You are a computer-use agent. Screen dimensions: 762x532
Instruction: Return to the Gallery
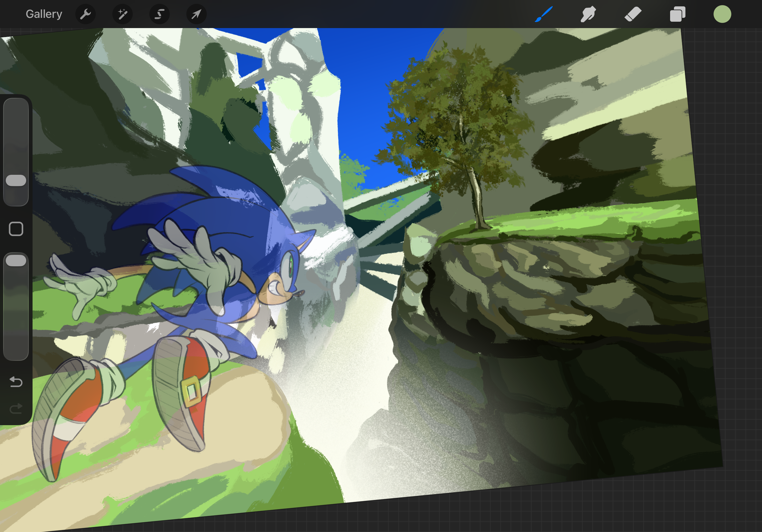[x=44, y=14]
